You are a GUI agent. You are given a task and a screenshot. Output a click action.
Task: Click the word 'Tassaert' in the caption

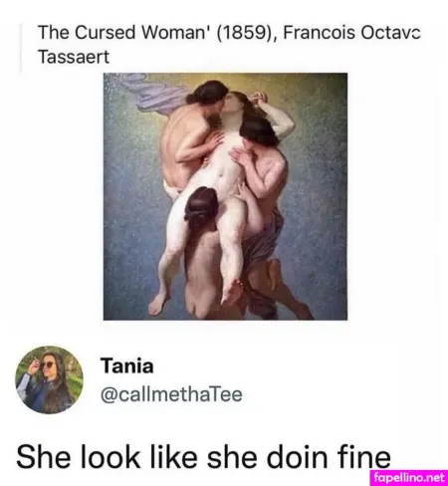click(74, 57)
